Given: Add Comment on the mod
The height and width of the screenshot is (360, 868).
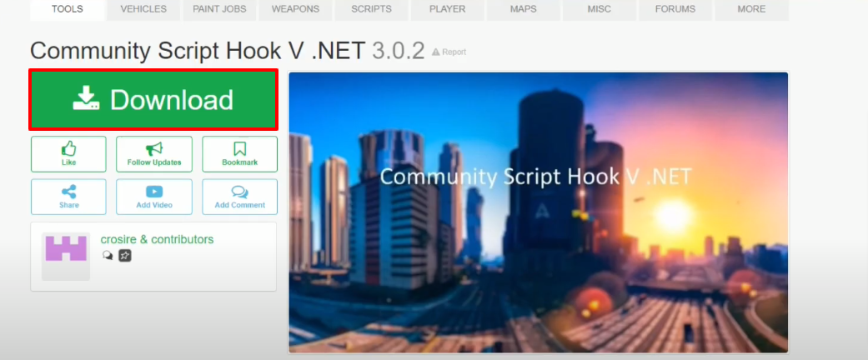Looking at the screenshot, I should coord(239,197).
